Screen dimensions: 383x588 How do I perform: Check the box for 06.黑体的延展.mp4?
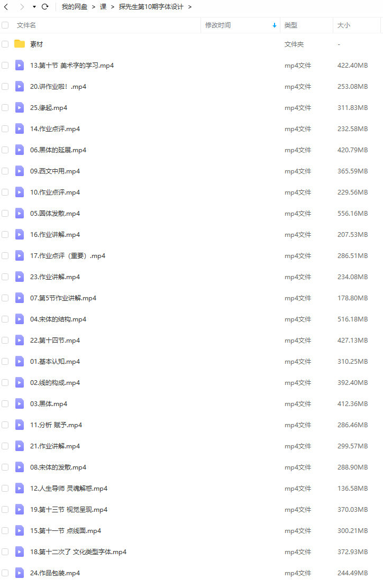click(x=5, y=150)
